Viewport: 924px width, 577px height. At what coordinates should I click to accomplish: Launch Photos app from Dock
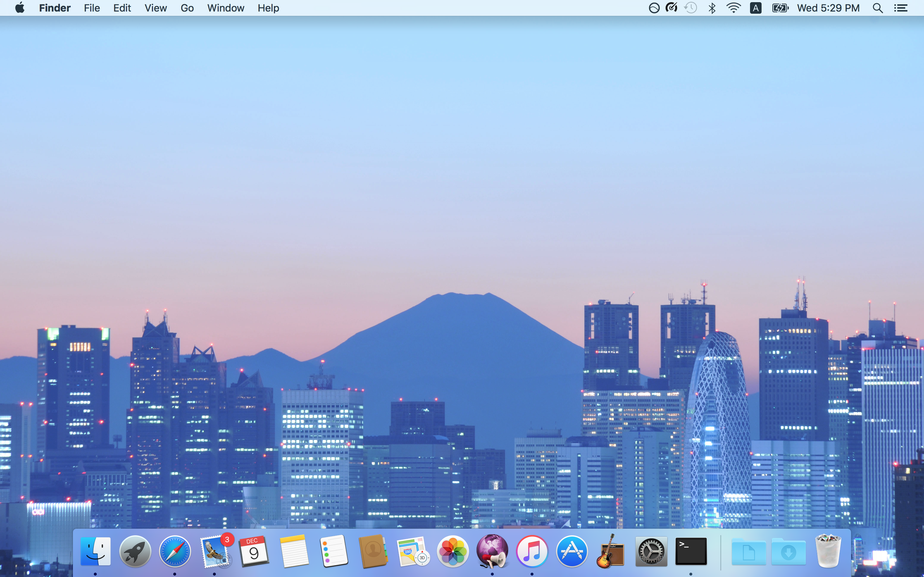[x=453, y=551]
